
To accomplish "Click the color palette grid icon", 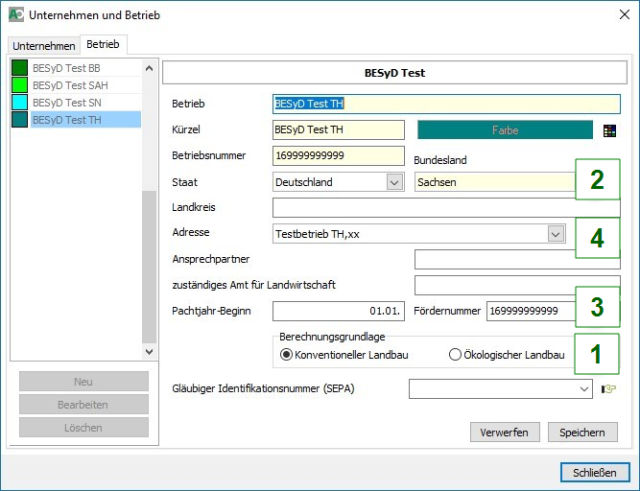I will 609,130.
